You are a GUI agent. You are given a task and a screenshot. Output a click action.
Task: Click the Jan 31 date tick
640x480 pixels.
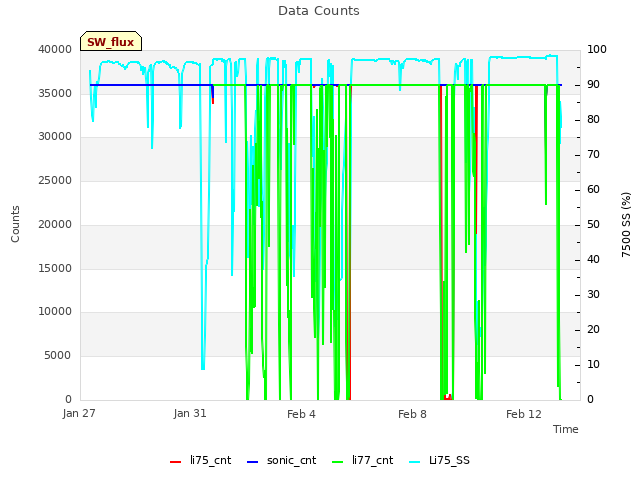click(x=190, y=413)
